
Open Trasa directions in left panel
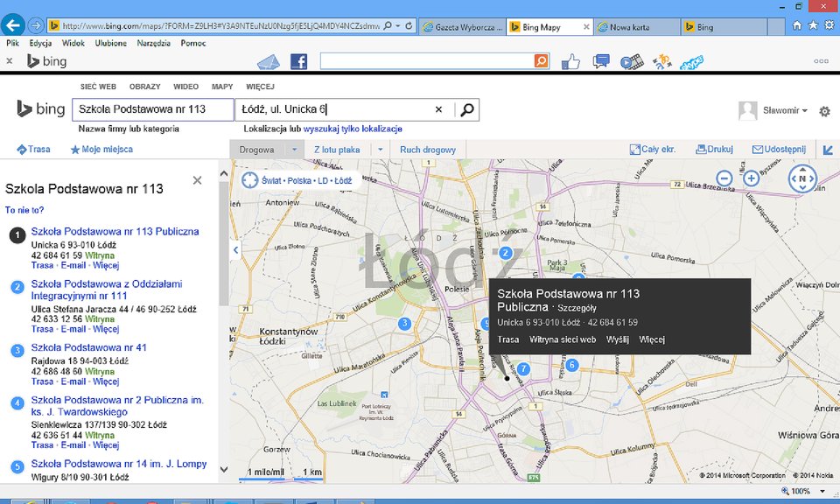tap(33, 150)
